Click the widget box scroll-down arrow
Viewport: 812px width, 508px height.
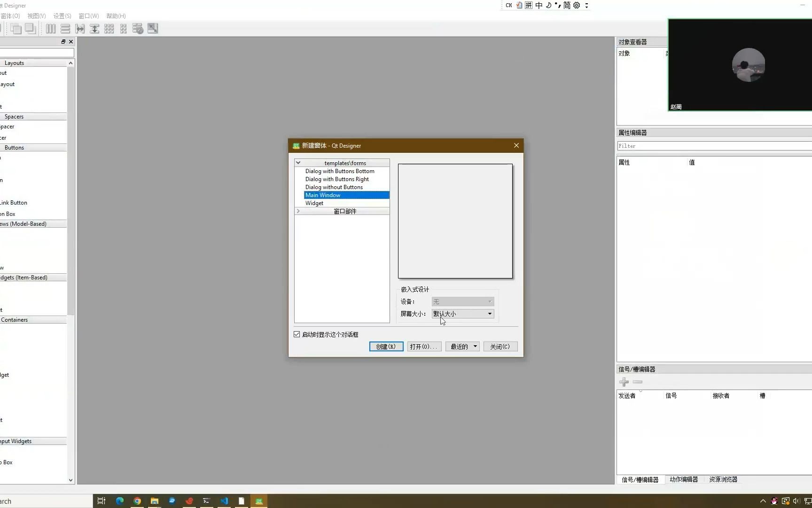(x=70, y=480)
